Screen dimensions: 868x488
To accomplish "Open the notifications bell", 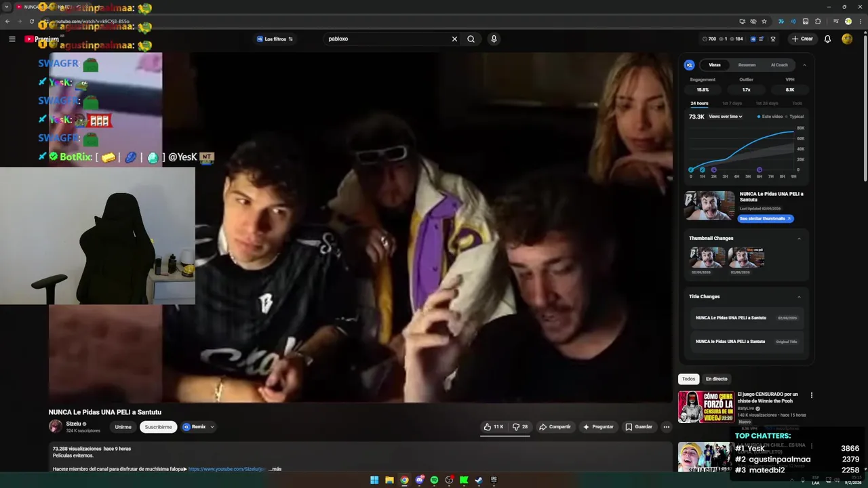I will (x=827, y=39).
